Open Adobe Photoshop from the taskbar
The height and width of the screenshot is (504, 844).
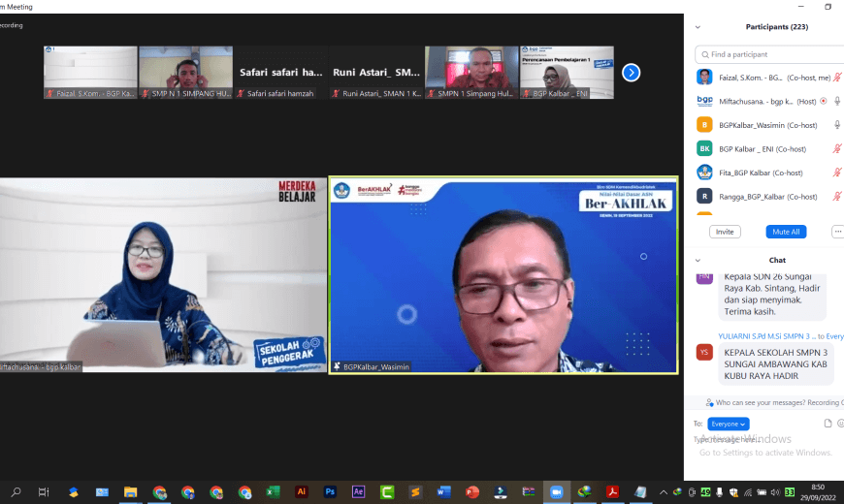330,492
